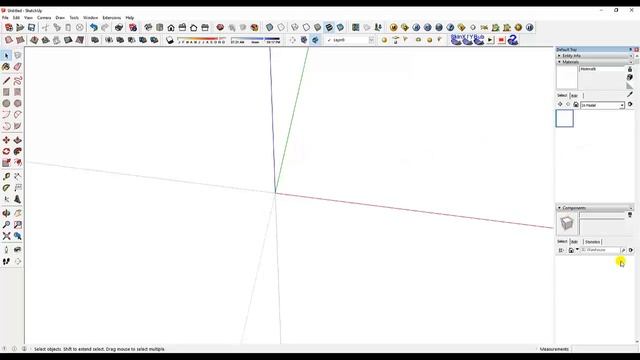Toggle Shaded With Textures style
The width and height of the screenshot is (640, 360).
click(329, 27)
